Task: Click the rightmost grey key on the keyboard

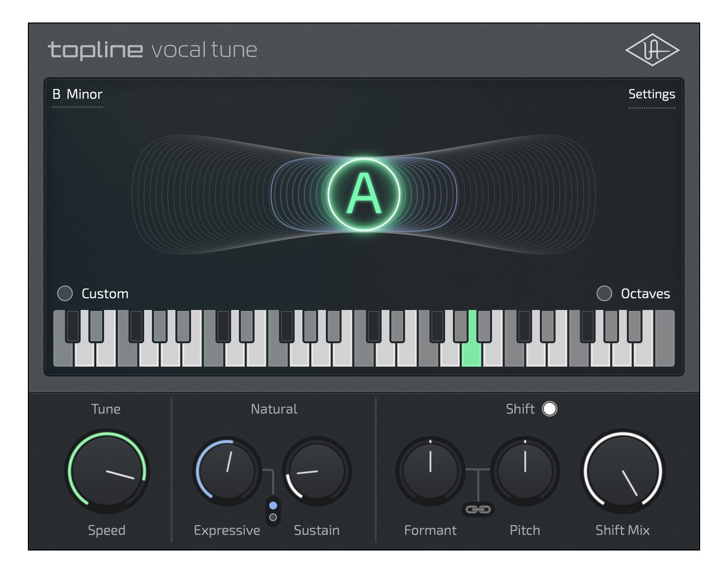Action: click(664, 338)
